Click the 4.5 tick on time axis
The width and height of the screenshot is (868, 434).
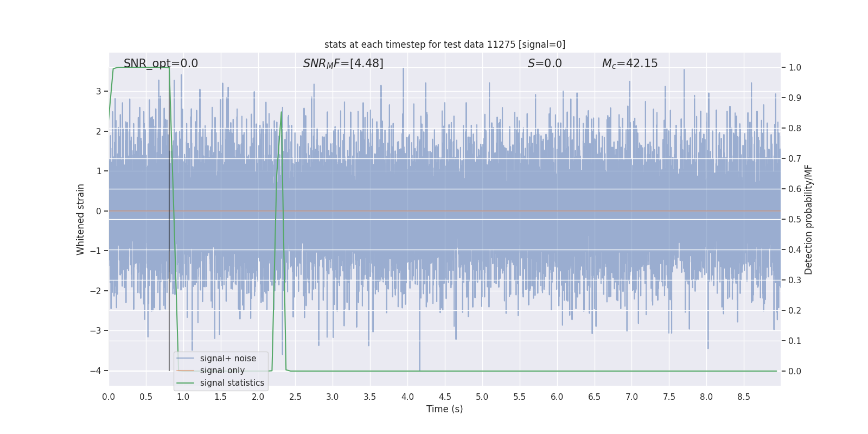(445, 397)
